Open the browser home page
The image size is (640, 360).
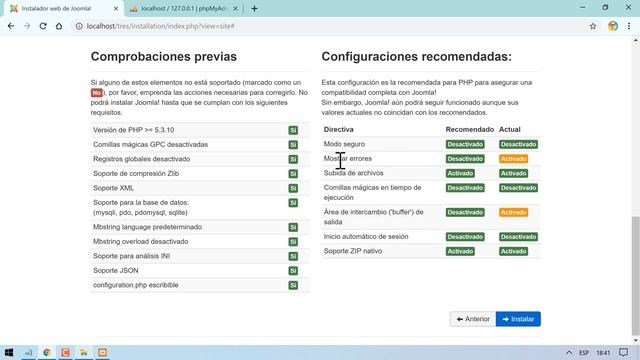coord(59,26)
